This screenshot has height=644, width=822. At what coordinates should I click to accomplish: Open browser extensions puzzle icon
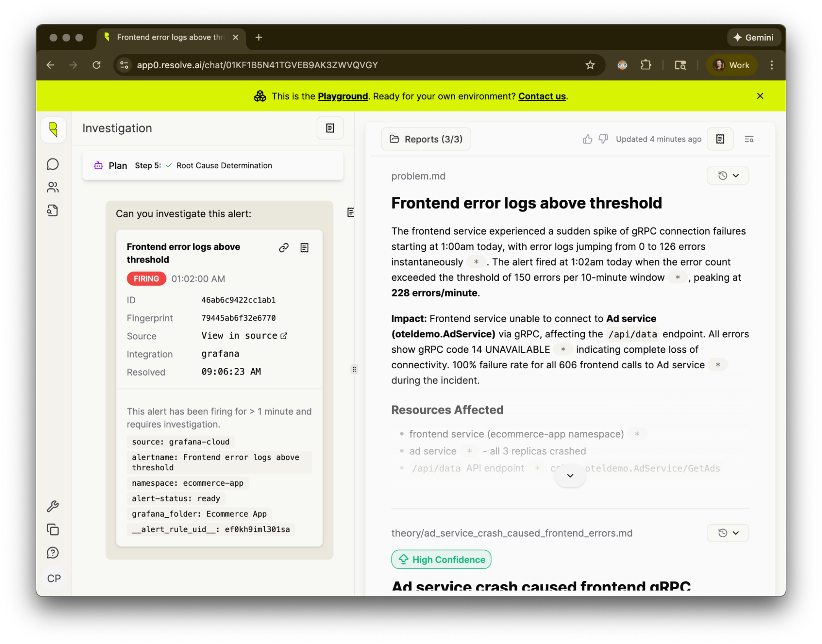(x=646, y=65)
